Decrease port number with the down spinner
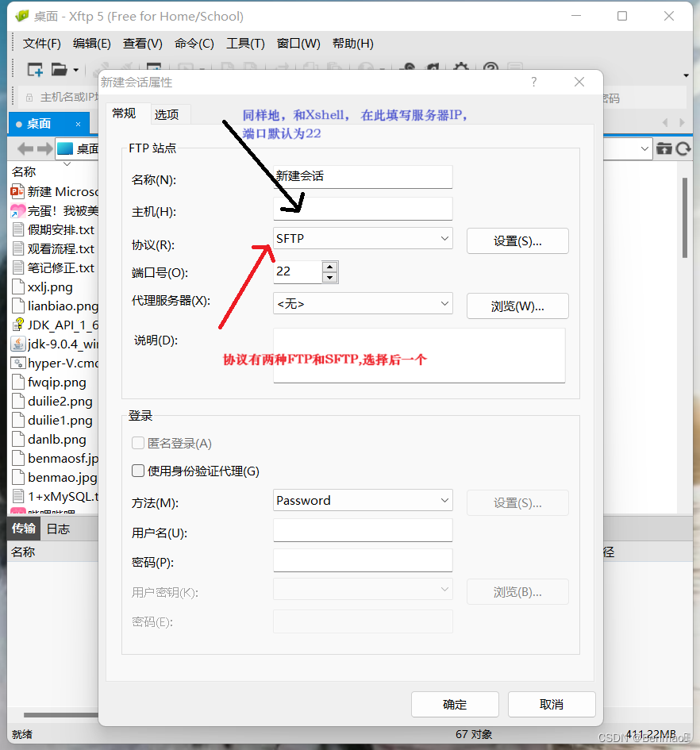The width and height of the screenshot is (700, 750). 329,278
